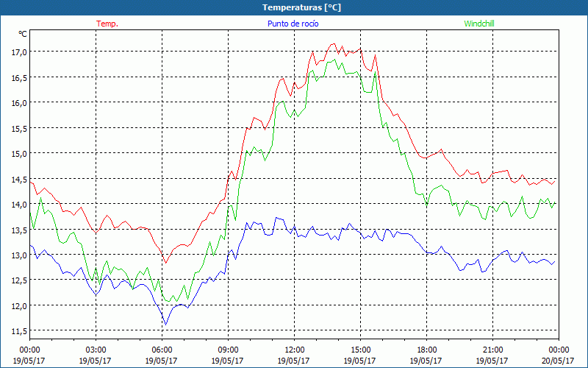Click the red temperature peak near 14:00

(x=334, y=43)
